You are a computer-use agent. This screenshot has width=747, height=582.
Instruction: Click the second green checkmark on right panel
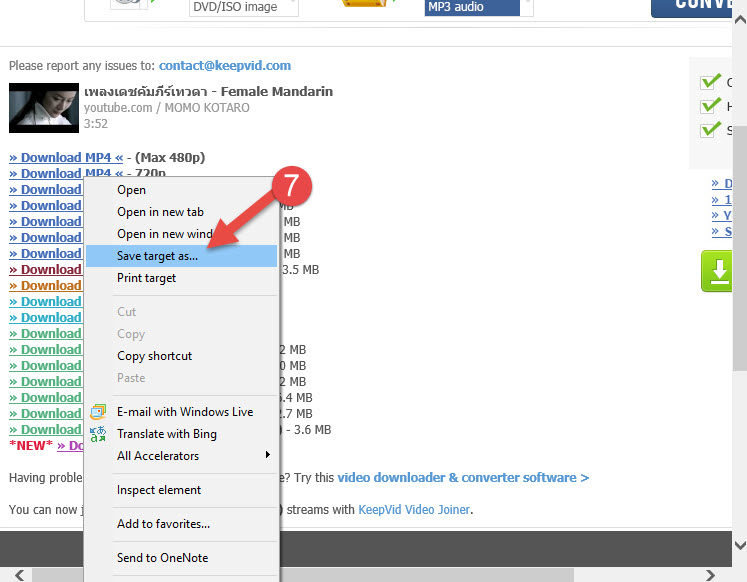coord(710,105)
